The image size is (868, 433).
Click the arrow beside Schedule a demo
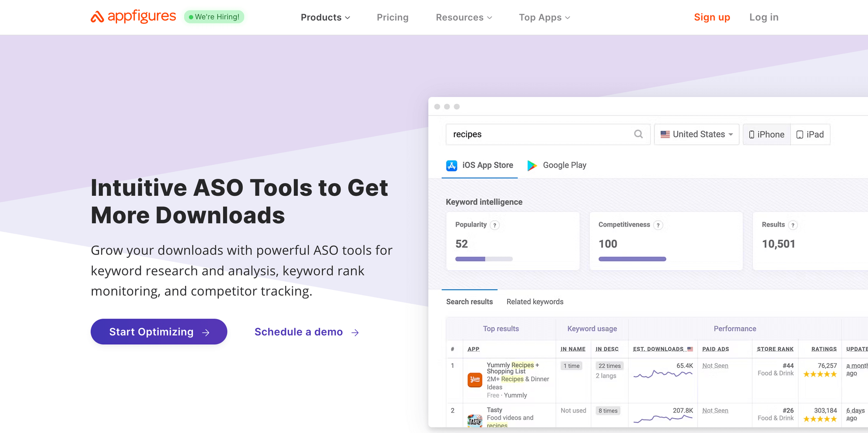click(x=355, y=332)
